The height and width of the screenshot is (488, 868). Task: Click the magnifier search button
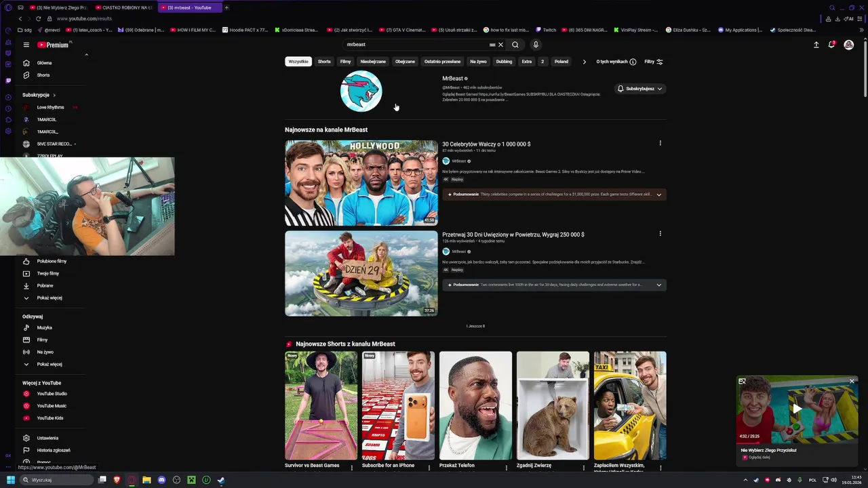pyautogui.click(x=515, y=45)
